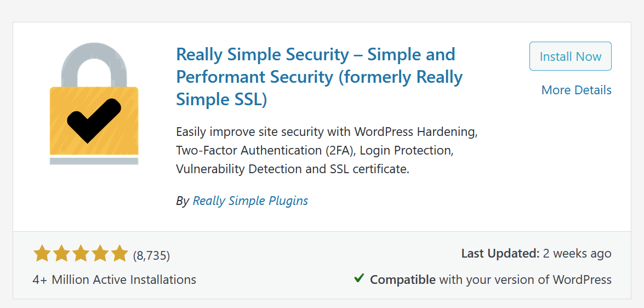Screen dimensions: 644x308
Task: Click the Compatible with your version text
Action: coord(491,280)
